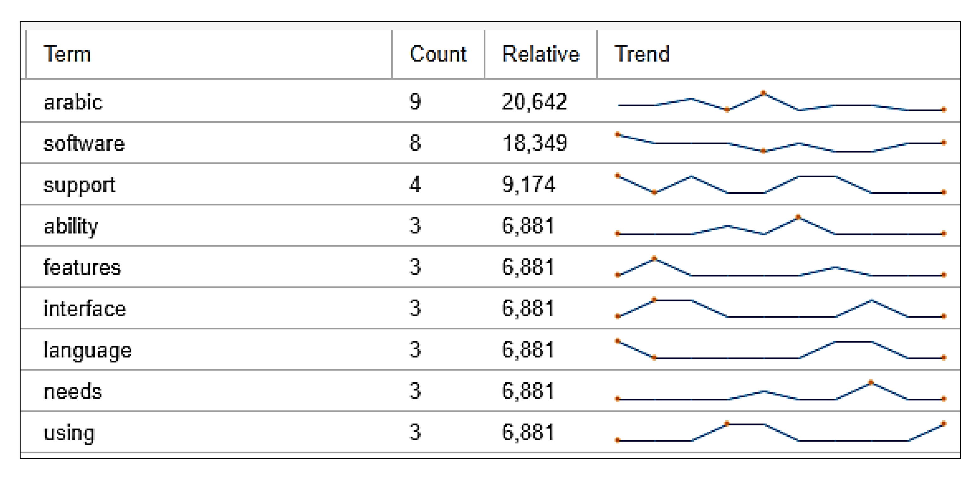Click the Count column header

438,54
